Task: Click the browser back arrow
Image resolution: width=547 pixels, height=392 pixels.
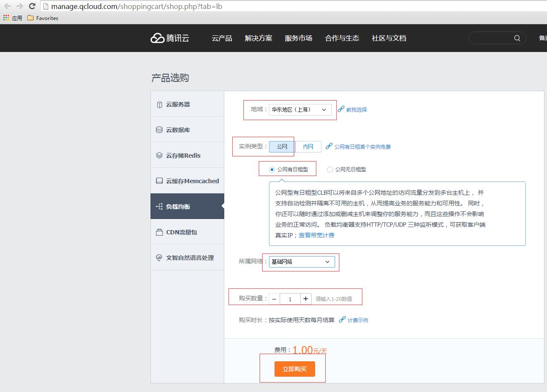Action: coord(7,6)
